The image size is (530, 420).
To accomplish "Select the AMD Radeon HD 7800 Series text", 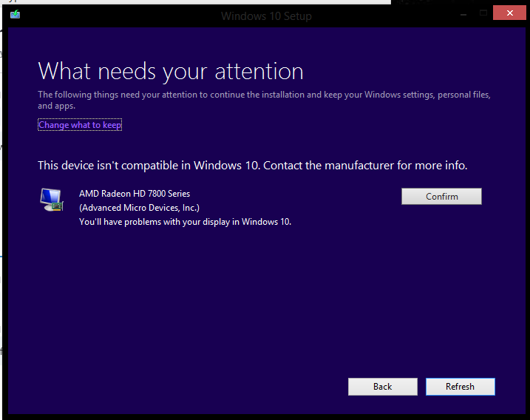I will click(135, 194).
